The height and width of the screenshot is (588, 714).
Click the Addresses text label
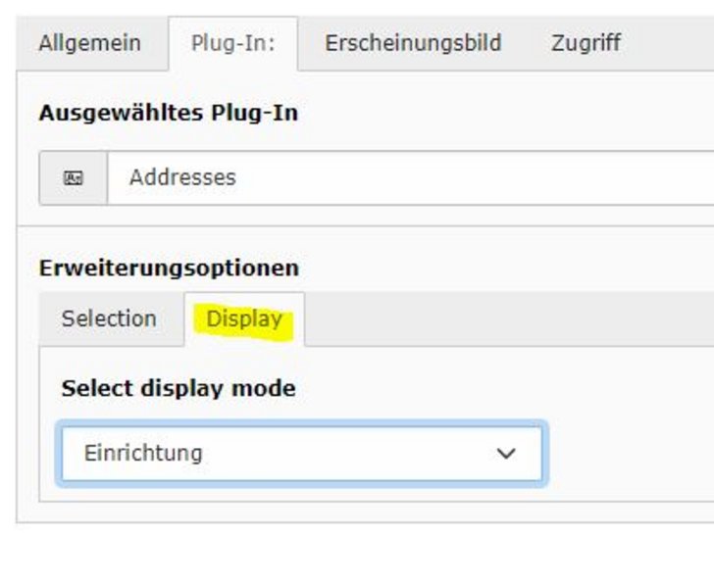coord(182,178)
